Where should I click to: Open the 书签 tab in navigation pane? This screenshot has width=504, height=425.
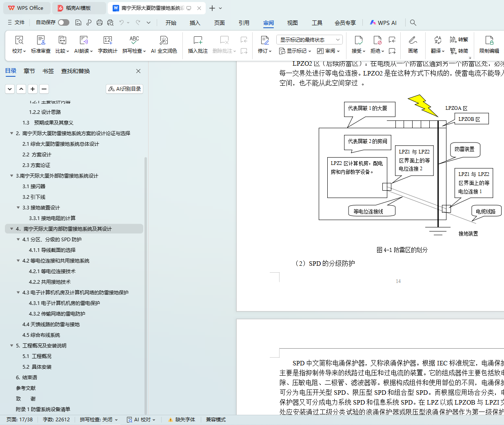(x=48, y=71)
